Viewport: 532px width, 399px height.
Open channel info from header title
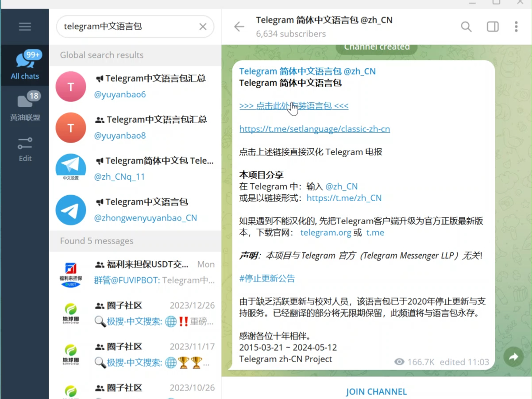(324, 20)
